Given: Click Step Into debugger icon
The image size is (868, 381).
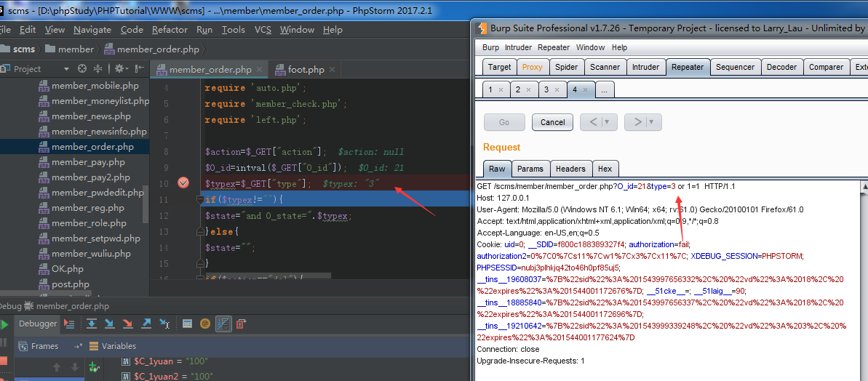Looking at the screenshot, I should point(110,324).
